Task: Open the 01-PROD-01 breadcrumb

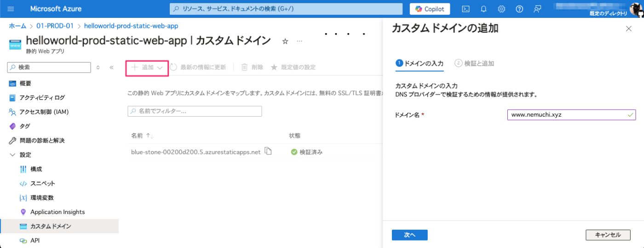Action: coord(55,26)
